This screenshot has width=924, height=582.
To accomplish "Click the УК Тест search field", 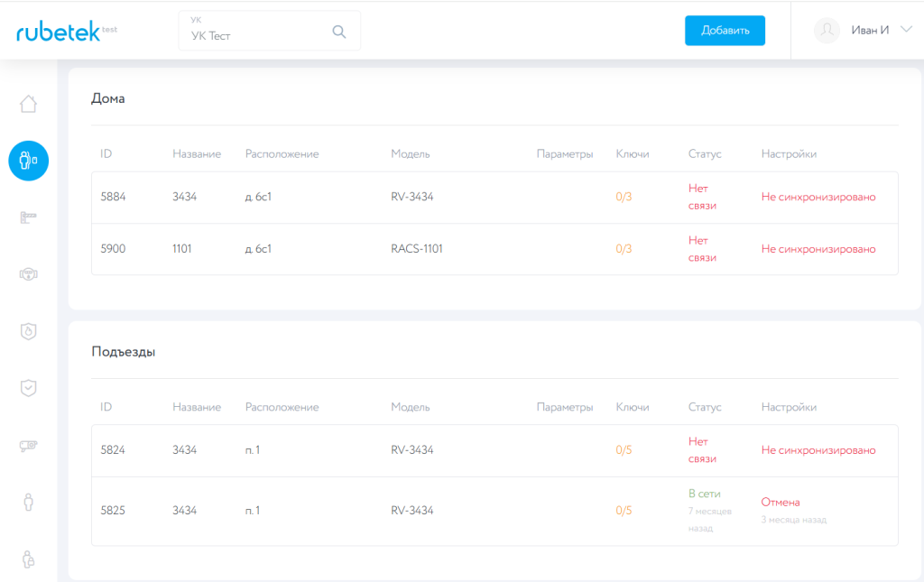I will point(257,36).
